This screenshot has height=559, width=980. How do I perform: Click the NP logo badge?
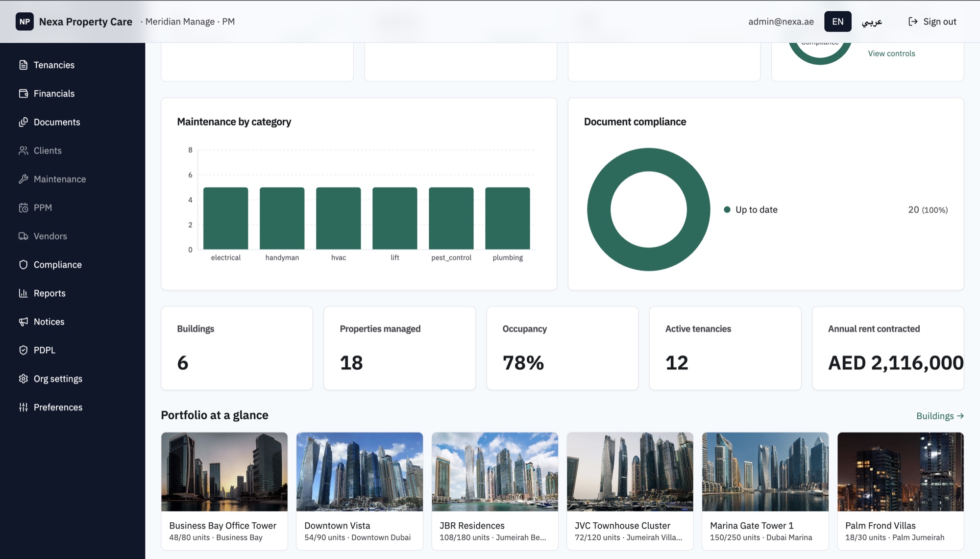tap(24, 22)
